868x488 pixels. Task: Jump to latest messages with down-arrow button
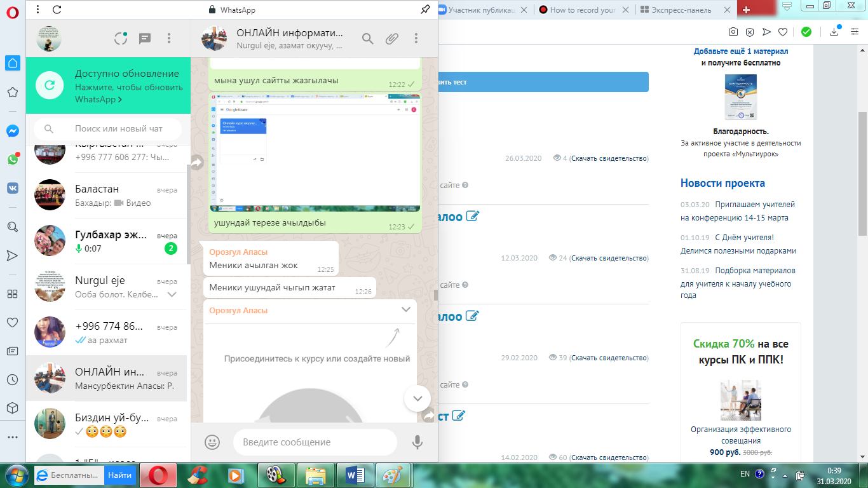417,398
